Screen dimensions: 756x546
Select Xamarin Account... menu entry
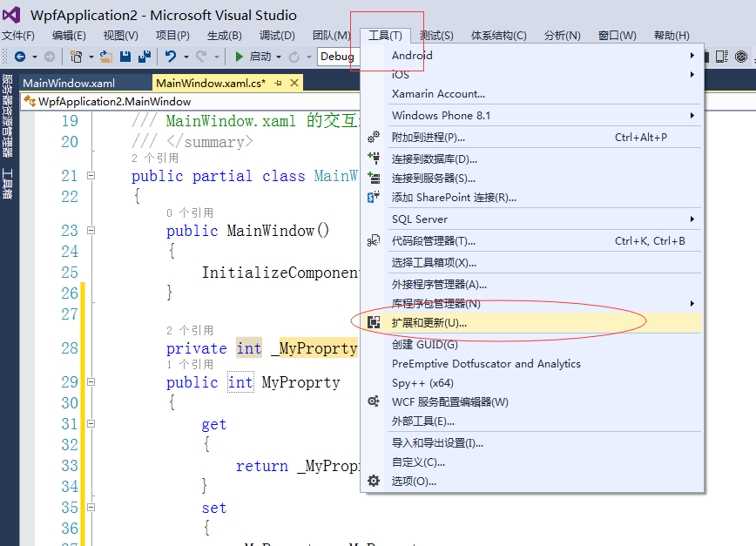pos(530,94)
